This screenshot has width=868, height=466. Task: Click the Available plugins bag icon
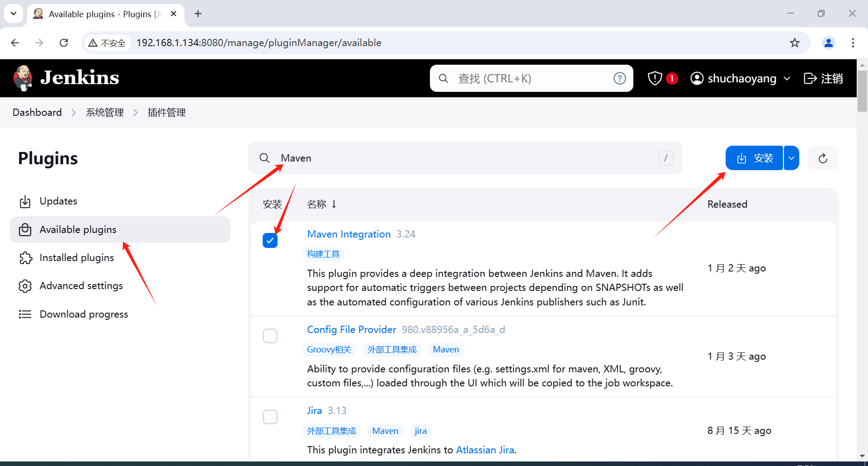coord(25,230)
